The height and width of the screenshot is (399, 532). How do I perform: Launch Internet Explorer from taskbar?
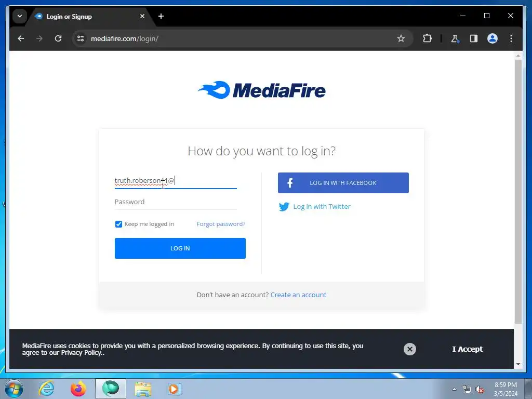46,389
